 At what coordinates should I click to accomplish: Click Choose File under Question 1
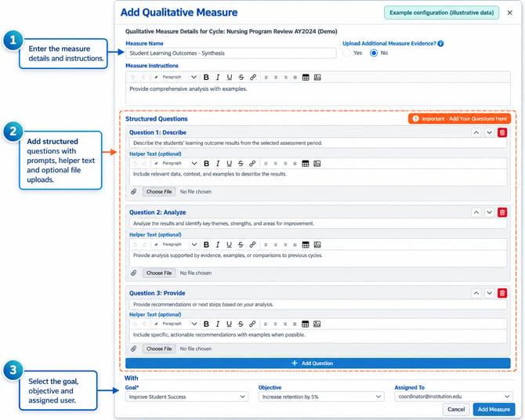pos(159,192)
